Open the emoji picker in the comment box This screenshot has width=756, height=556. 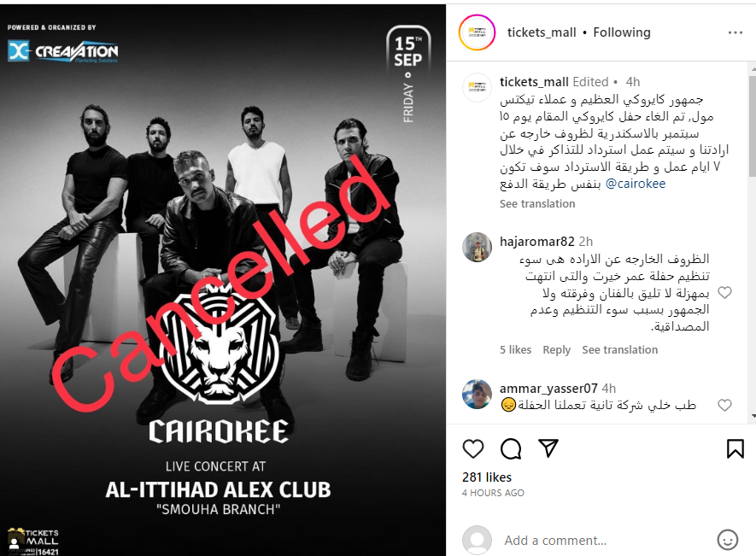(728, 540)
